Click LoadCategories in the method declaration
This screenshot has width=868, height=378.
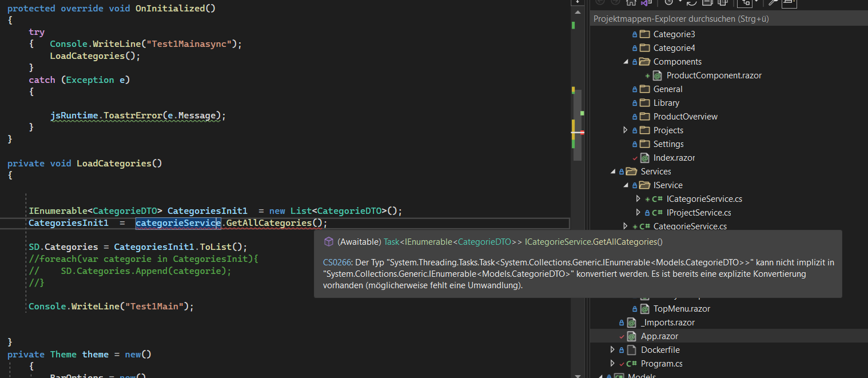point(114,164)
